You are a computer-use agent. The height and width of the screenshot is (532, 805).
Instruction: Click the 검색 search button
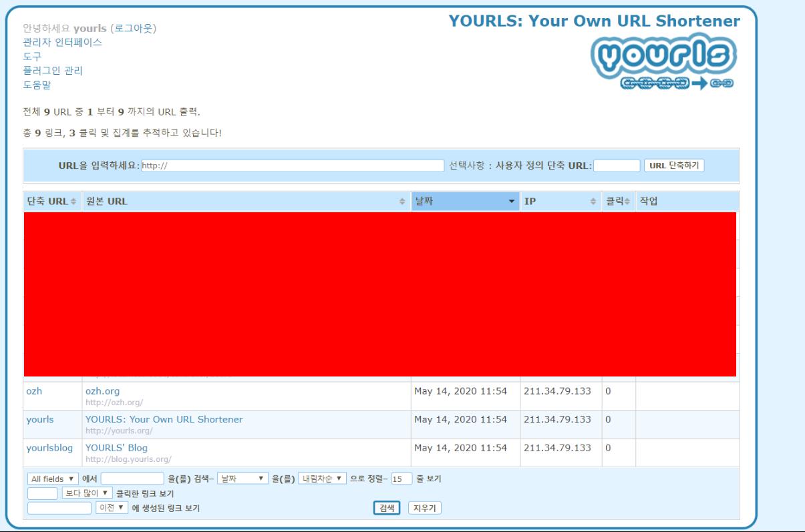387,508
